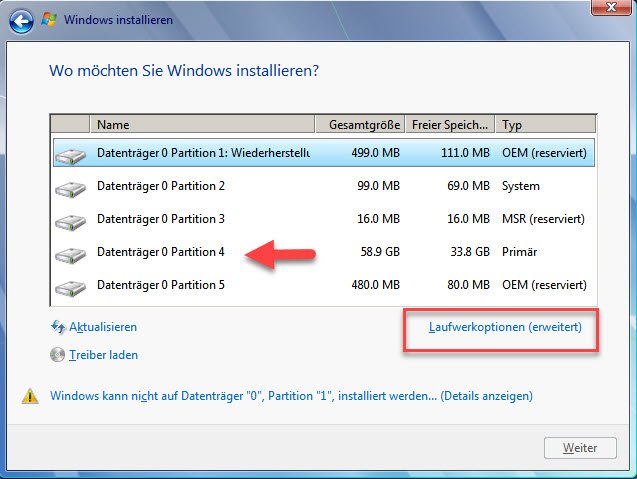This screenshot has width=637, height=479.
Task: Select the drive icon for Partition 5
Action: coord(71,288)
